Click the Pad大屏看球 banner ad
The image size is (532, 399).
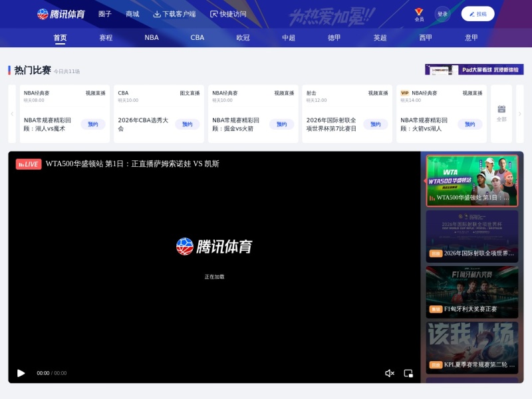pyautogui.click(x=474, y=70)
